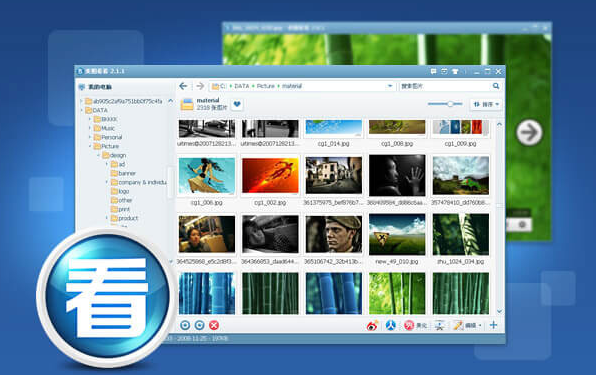The width and height of the screenshot is (596, 375).
Task: Open the sort dropdown button
Action: 486,104
